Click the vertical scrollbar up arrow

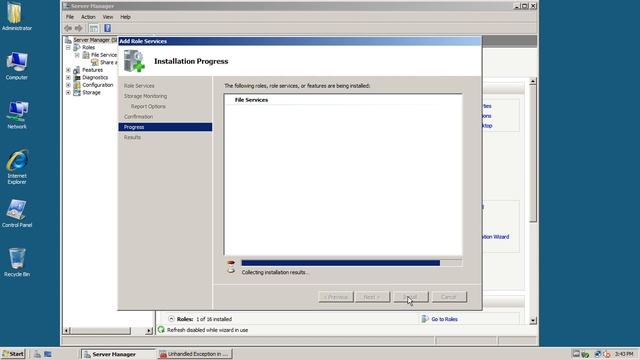click(533, 81)
